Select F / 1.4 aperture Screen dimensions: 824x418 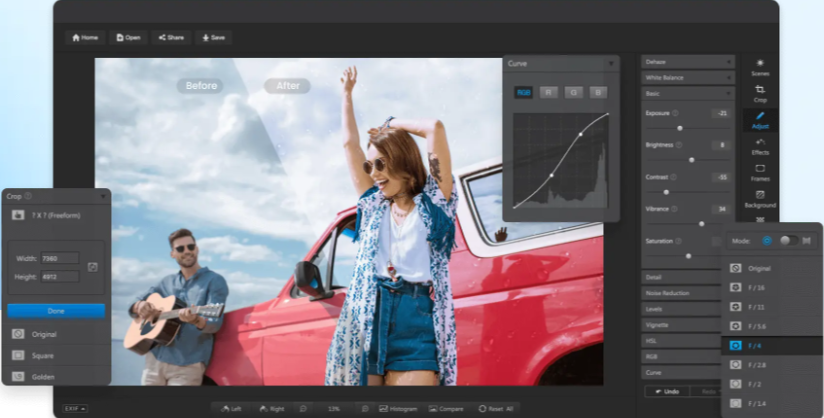pyautogui.click(x=771, y=404)
